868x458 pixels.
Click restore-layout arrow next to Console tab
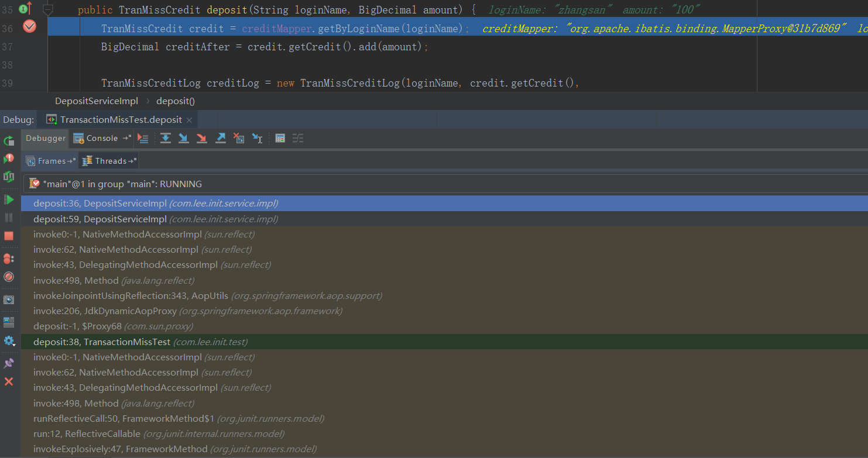pos(127,139)
